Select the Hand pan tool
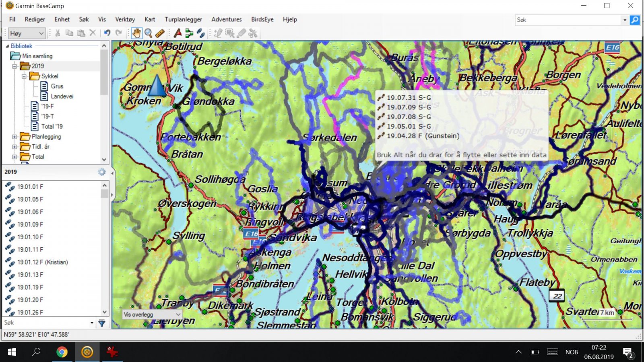This screenshot has height=362, width=644. pos(136,33)
